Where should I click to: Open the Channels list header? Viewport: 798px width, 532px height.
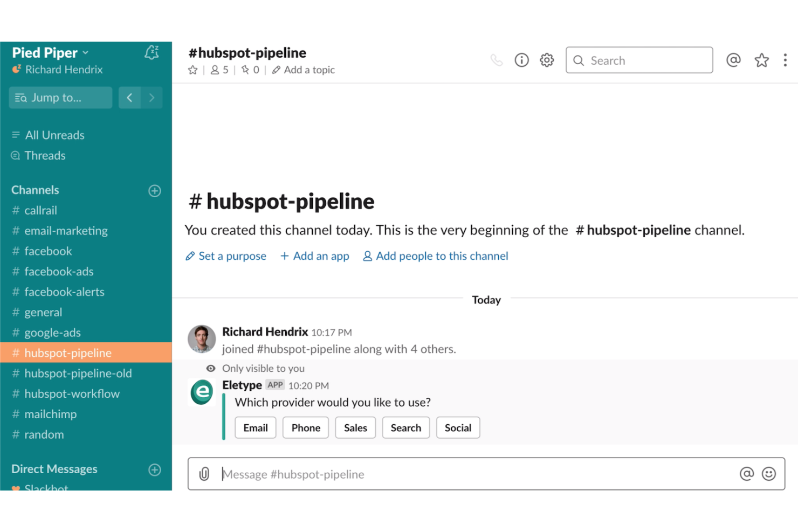click(35, 190)
